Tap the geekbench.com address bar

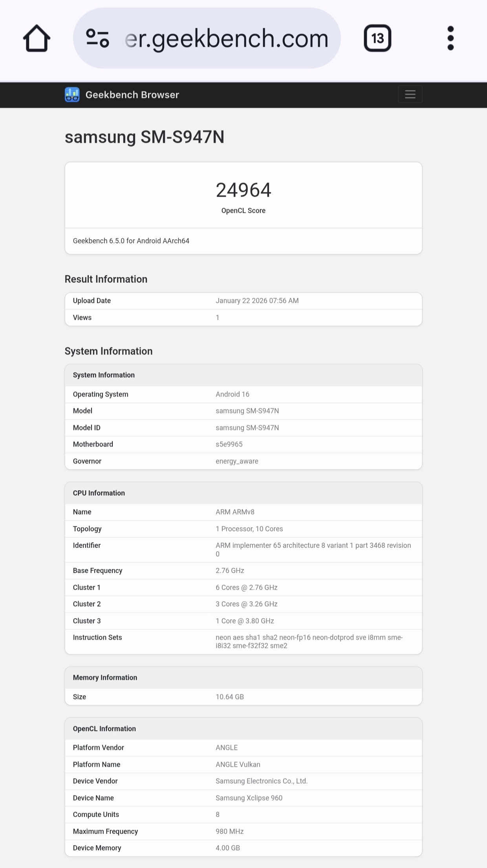point(226,38)
